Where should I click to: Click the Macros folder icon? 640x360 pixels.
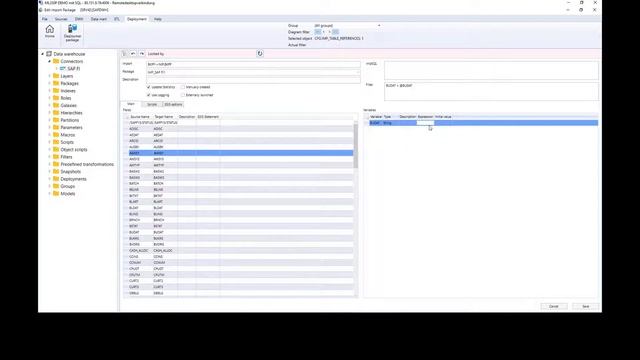(x=56, y=135)
